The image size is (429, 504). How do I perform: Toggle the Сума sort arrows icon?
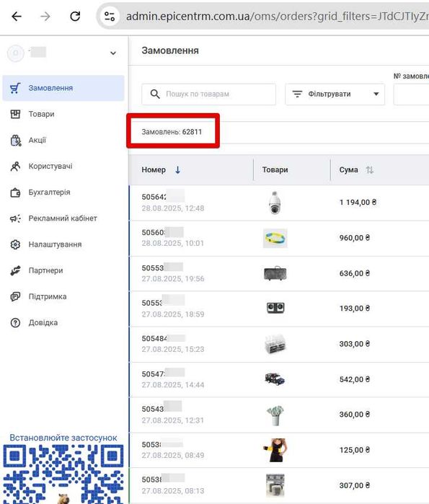370,169
